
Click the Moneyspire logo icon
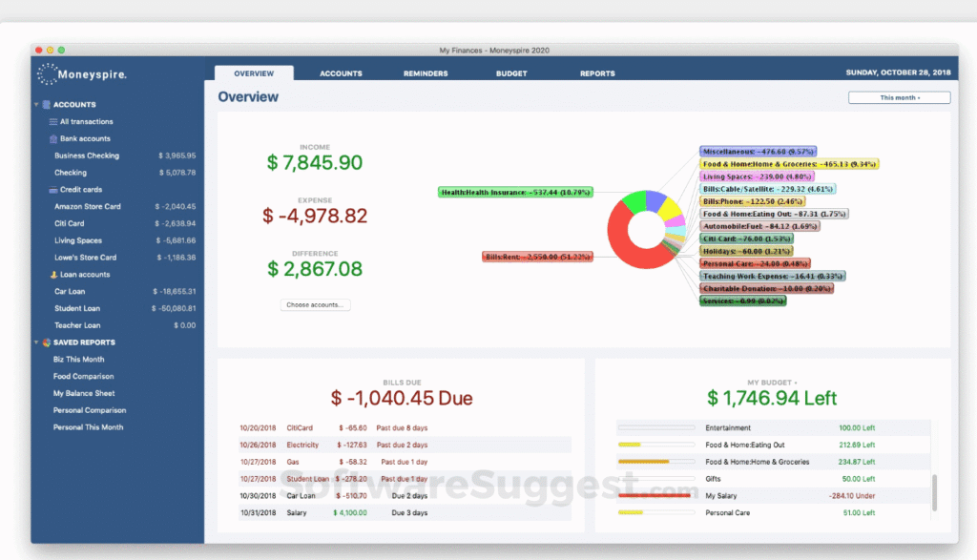tap(47, 74)
